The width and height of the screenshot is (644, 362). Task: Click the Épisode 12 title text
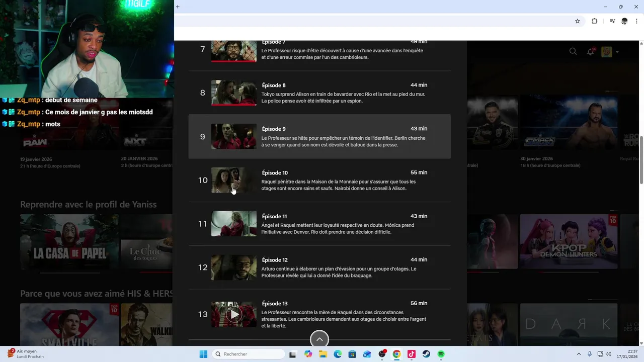click(275, 260)
